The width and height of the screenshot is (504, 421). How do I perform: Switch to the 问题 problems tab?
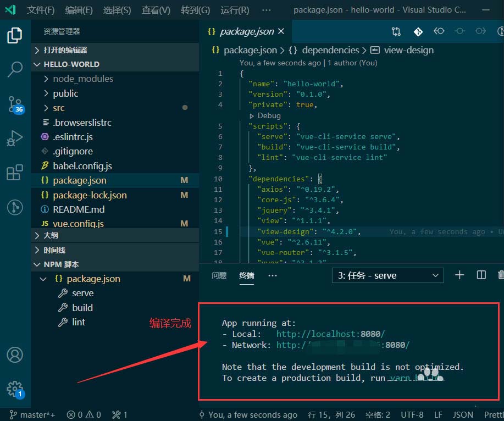pos(219,276)
